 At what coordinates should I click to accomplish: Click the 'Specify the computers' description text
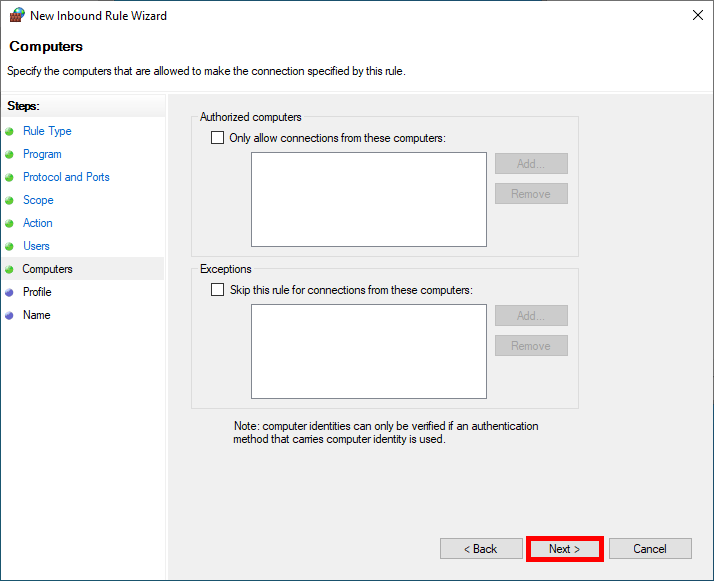(x=206, y=71)
